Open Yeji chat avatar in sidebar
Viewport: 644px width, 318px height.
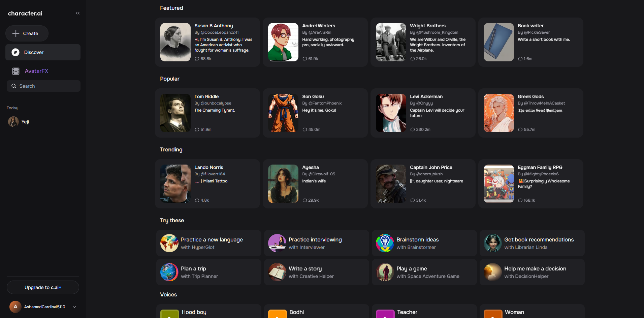pos(13,122)
